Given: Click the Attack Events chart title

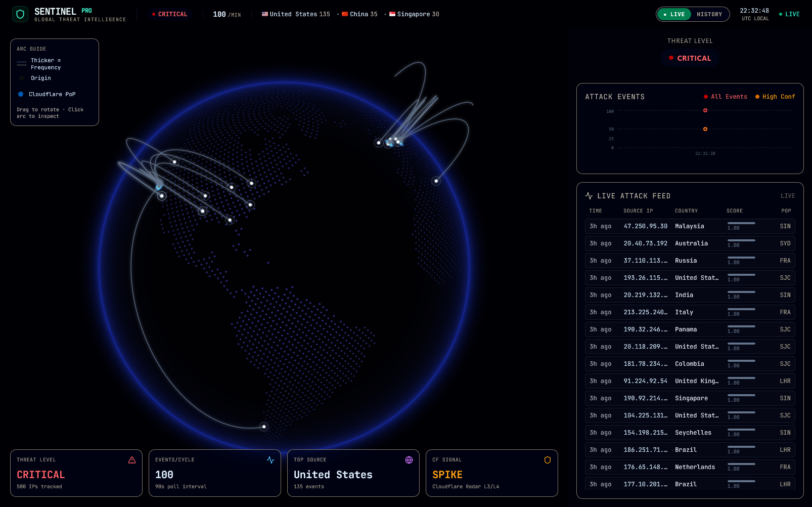Looking at the screenshot, I should 615,97.
